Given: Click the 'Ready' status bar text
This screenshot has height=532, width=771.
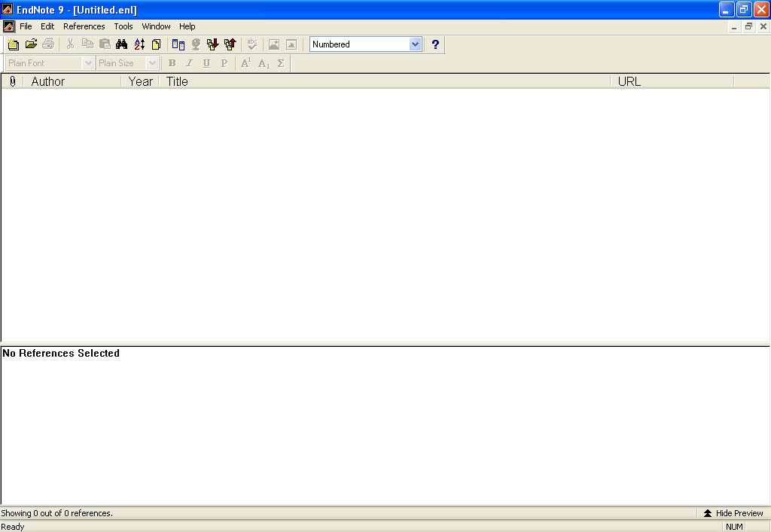Looking at the screenshot, I should pyautogui.click(x=13, y=527).
